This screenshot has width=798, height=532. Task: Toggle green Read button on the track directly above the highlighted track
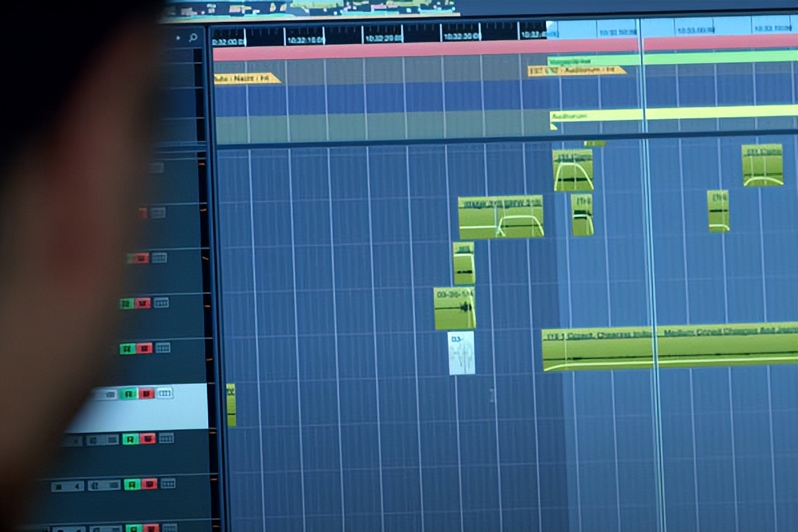[127, 348]
